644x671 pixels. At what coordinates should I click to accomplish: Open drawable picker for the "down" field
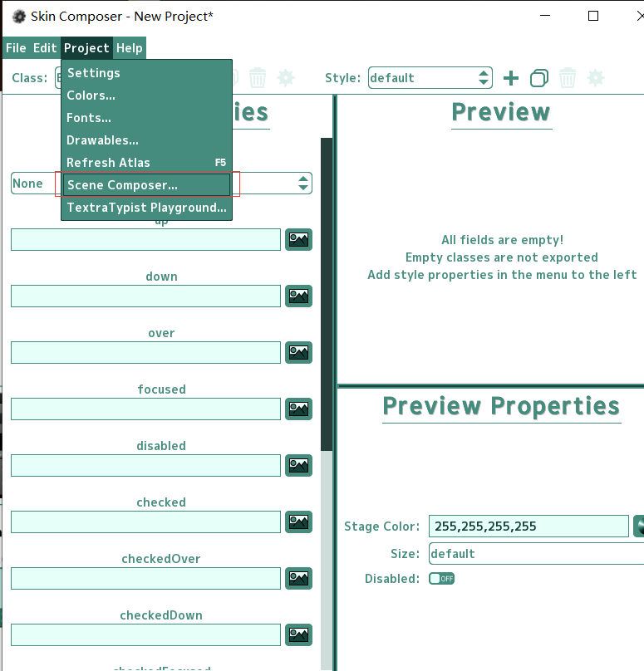click(298, 296)
